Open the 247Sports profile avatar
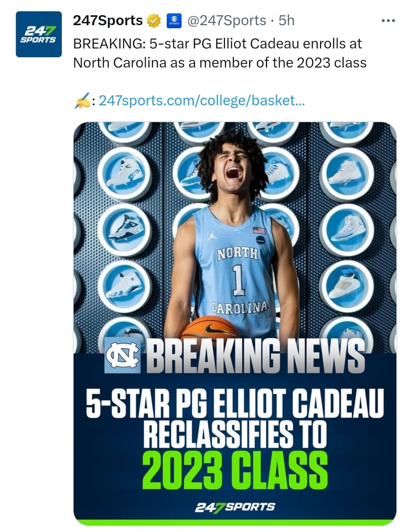This screenshot has width=412, height=532. click(x=39, y=34)
